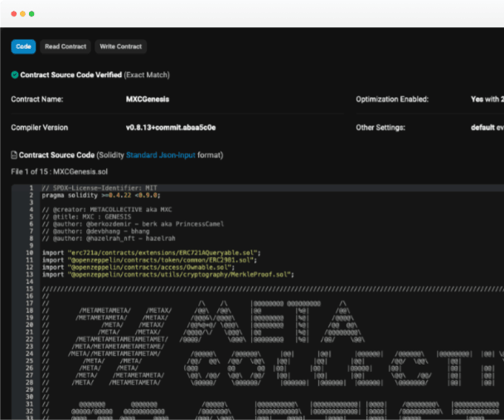Click the Contract Source Code Verified heading
This screenshot has width=504, height=420.
click(70, 75)
